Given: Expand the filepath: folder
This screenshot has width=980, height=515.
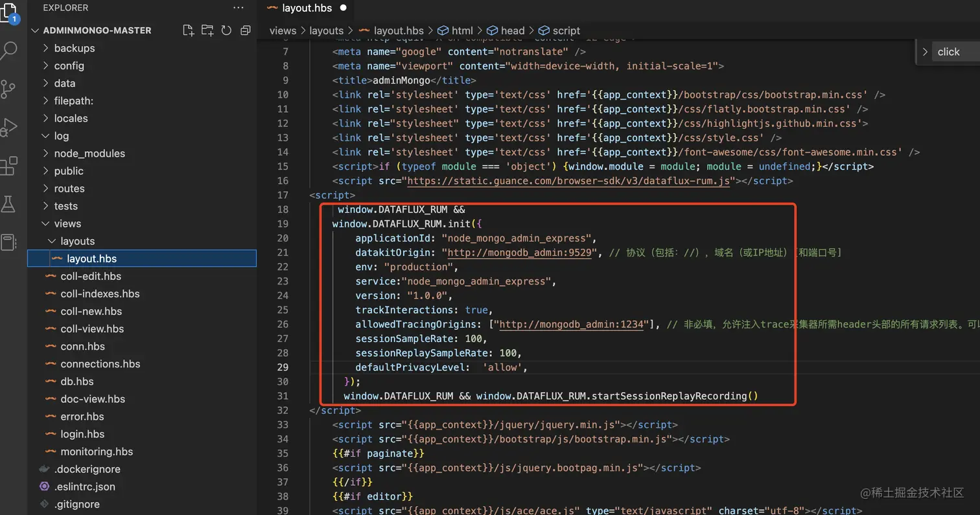Looking at the screenshot, I should pos(142,100).
